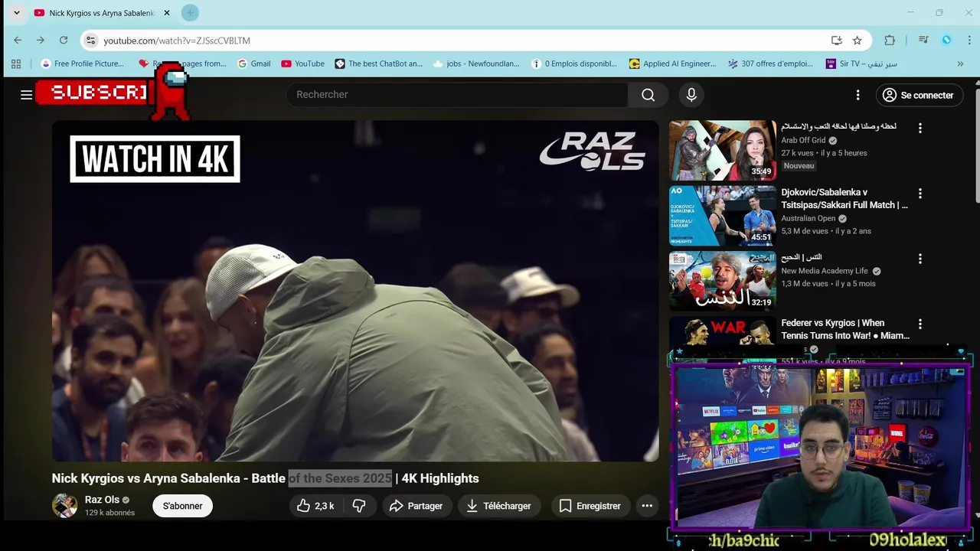Open Federer vs Kyrgios When Tennis Turns video title

click(x=845, y=329)
